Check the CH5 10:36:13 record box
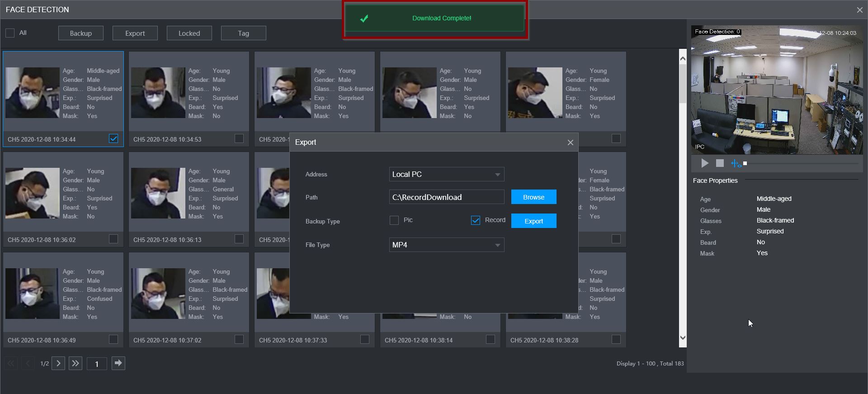The image size is (868, 394). (x=239, y=239)
